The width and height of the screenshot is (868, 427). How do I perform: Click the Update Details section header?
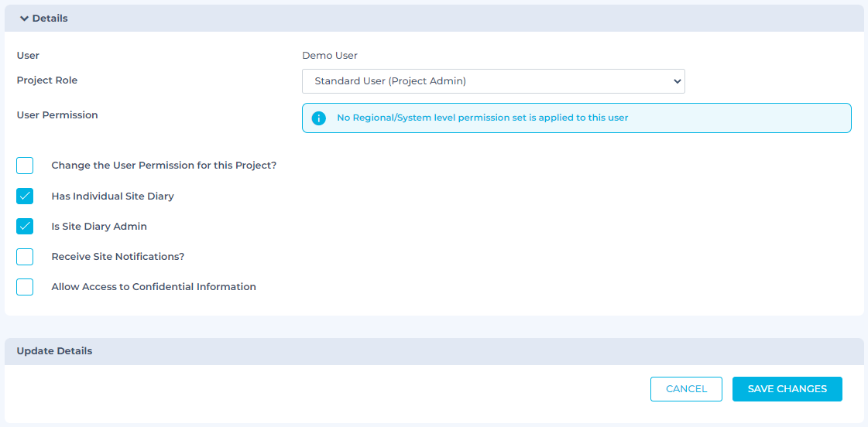54,351
